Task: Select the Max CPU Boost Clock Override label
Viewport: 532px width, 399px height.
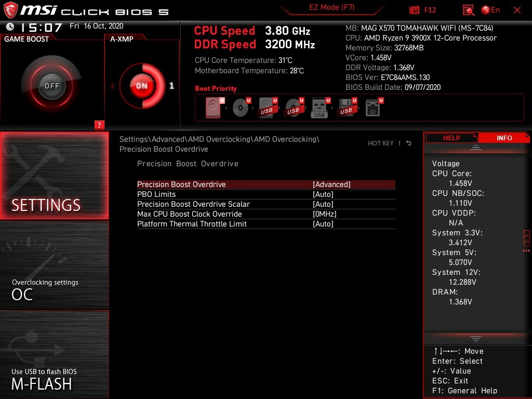Action: pyautogui.click(x=189, y=214)
